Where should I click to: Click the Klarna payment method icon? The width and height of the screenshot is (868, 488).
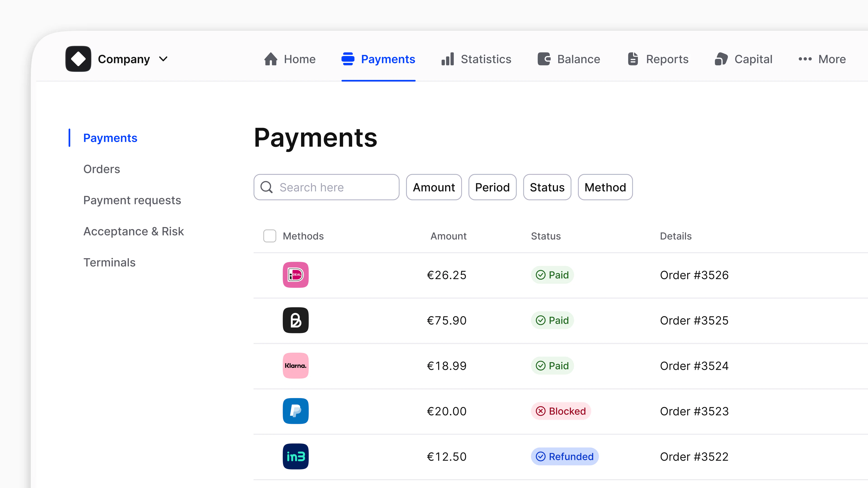coord(295,366)
